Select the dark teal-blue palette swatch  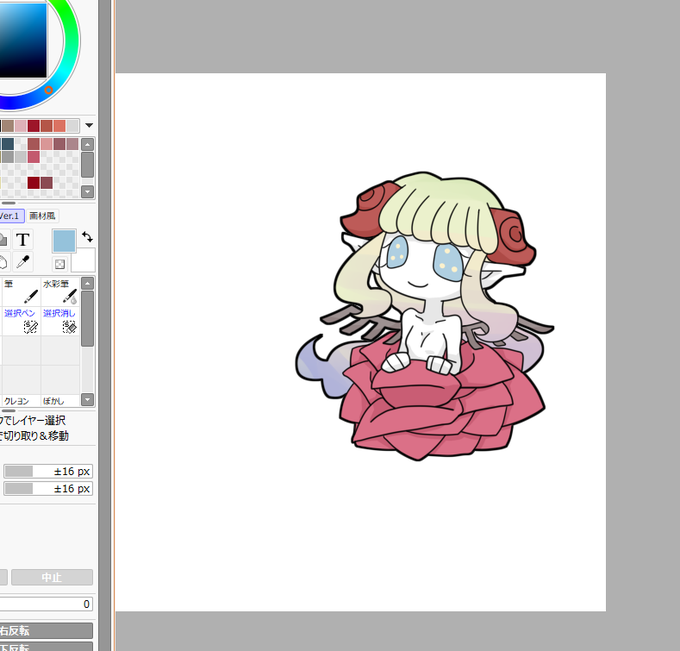pyautogui.click(x=8, y=144)
